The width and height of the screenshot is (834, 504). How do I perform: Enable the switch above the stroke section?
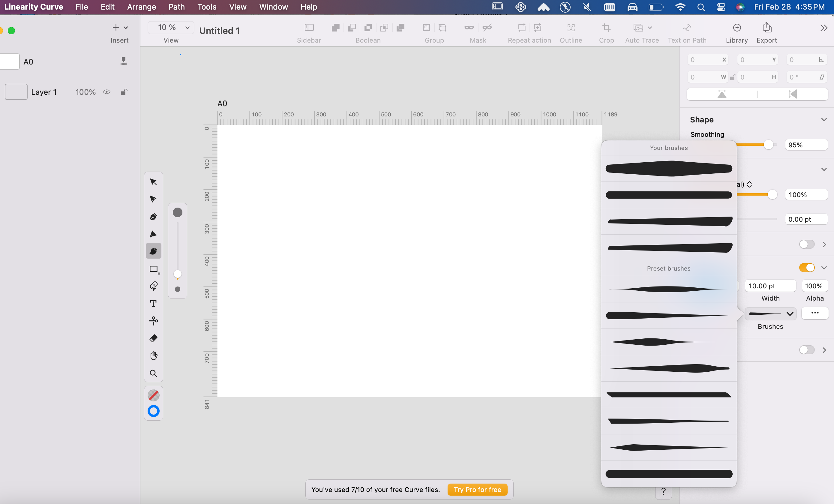click(x=807, y=244)
